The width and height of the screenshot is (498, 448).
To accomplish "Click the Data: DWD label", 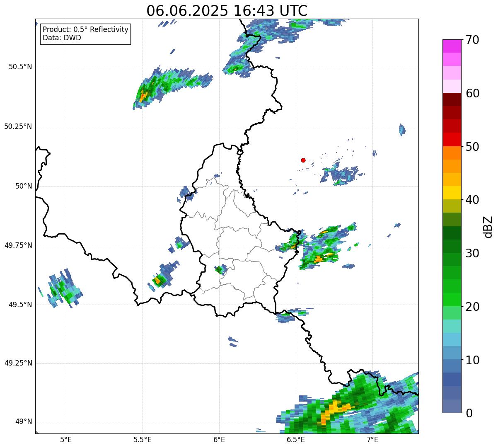I will tap(62, 38).
